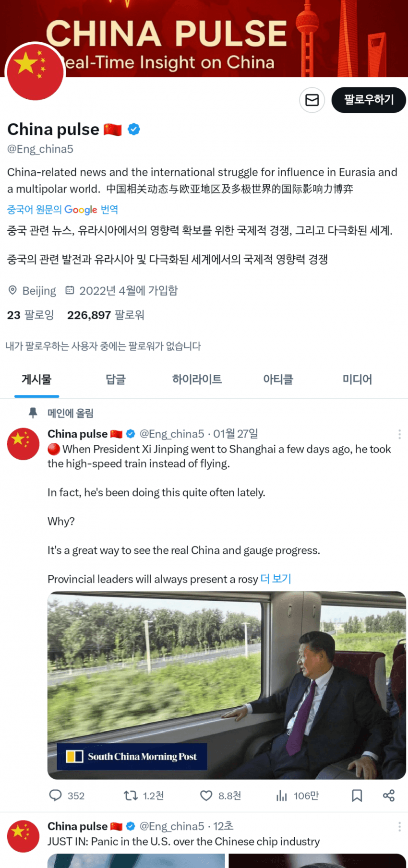
Task: Expand the post text with 더 보기
Action: coord(276,579)
